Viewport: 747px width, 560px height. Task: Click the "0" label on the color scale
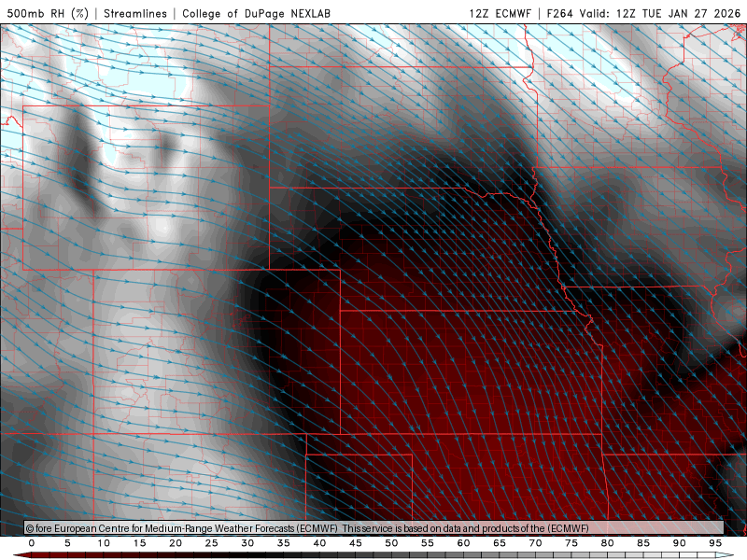pos(32,543)
